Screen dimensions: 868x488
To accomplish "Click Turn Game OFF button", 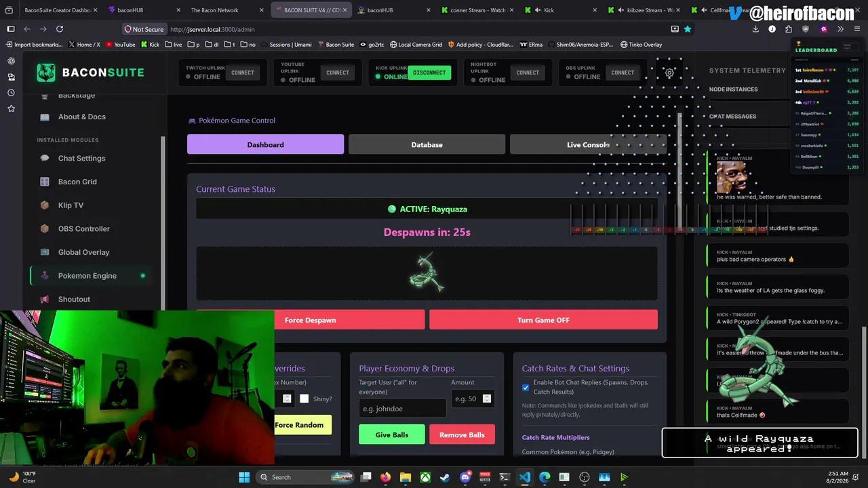I will click(x=543, y=320).
